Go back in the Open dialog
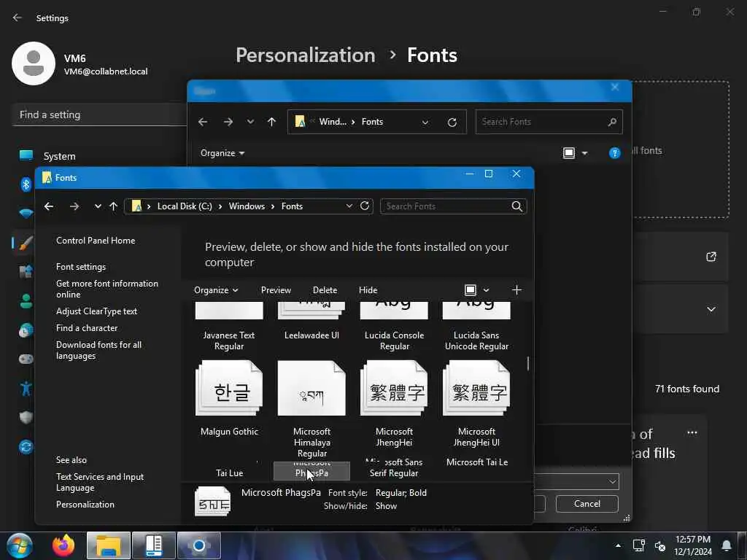This screenshot has width=747, height=560. point(203,122)
